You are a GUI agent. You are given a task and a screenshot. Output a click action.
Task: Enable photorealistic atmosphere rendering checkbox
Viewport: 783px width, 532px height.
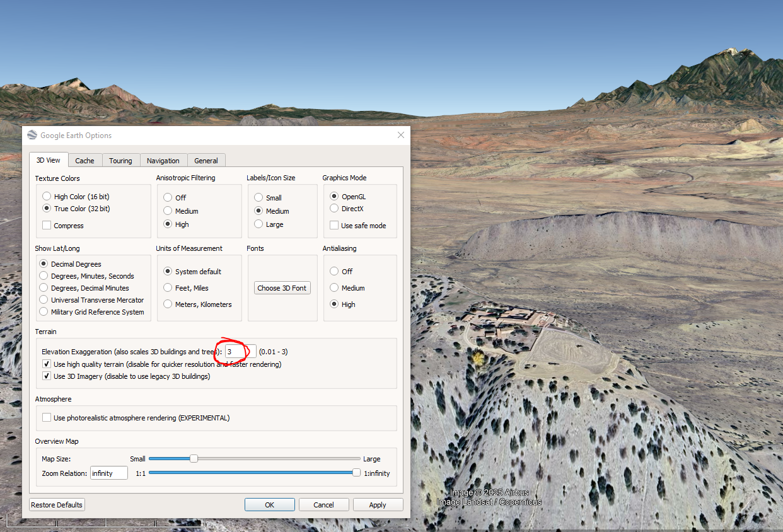[x=47, y=417]
